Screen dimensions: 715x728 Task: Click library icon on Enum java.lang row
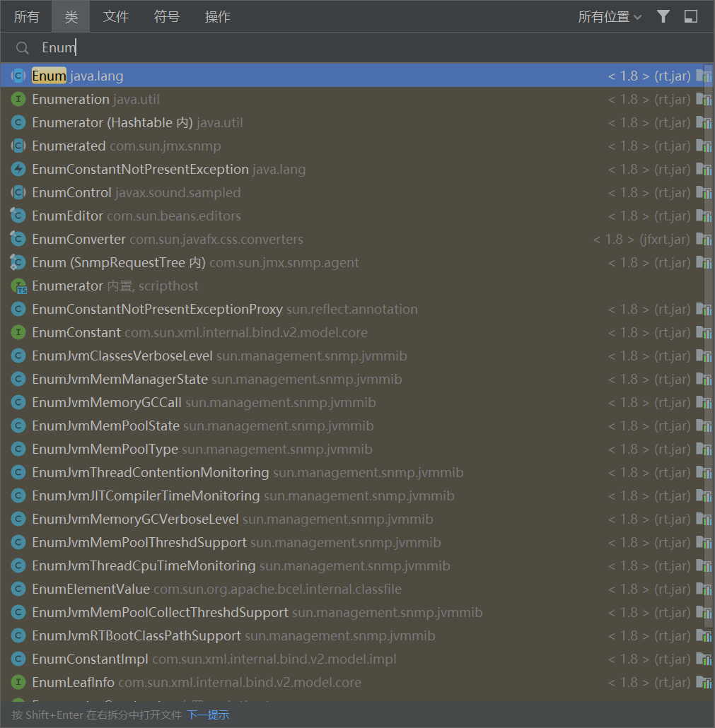point(704,76)
